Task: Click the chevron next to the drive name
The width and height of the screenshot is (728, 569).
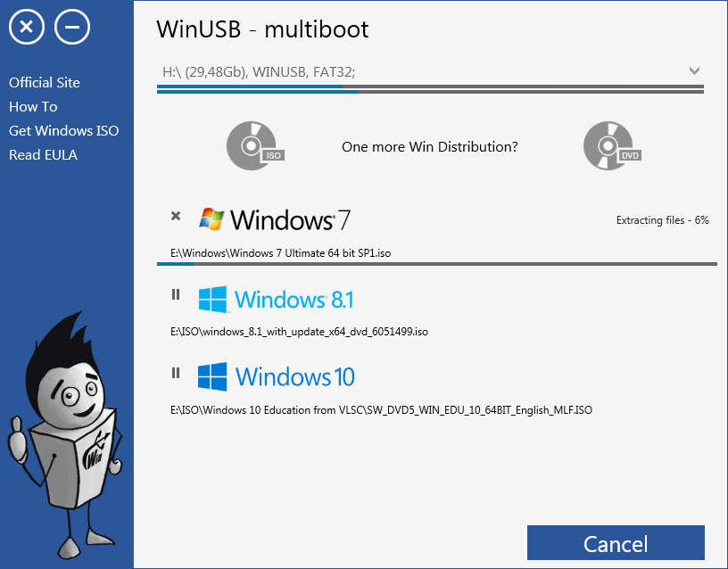Action: point(693,70)
